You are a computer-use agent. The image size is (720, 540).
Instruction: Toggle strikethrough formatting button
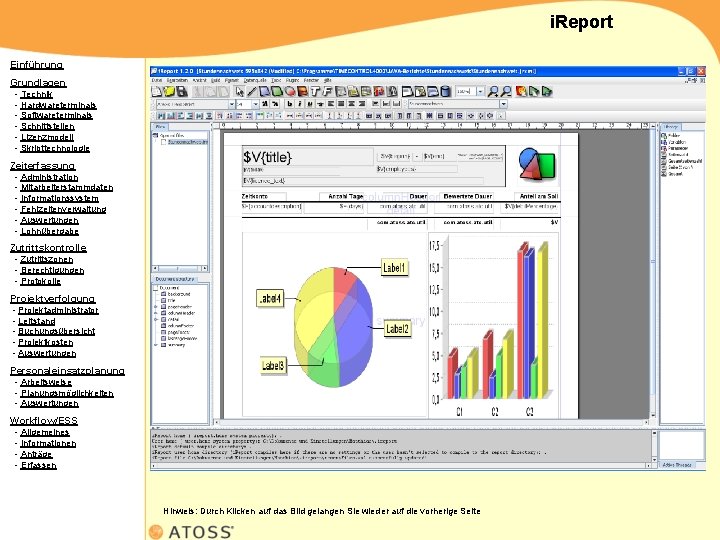(x=320, y=104)
